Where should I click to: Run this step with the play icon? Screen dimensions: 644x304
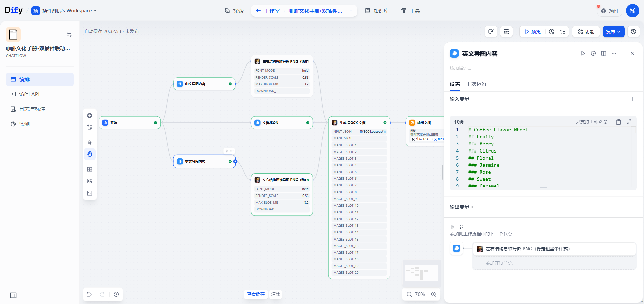583,53
